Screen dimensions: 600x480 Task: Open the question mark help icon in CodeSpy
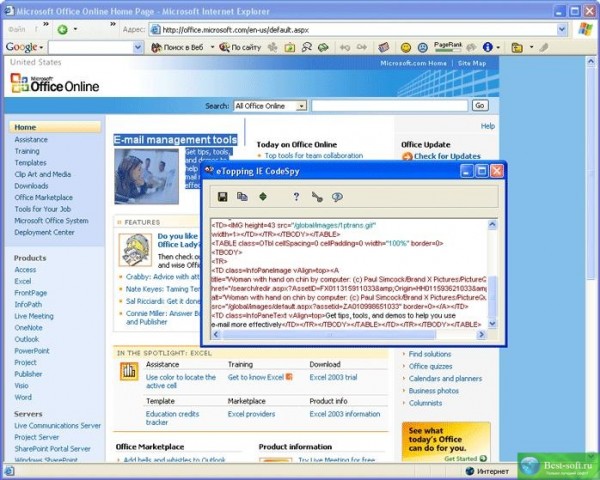pyautogui.click(x=296, y=197)
